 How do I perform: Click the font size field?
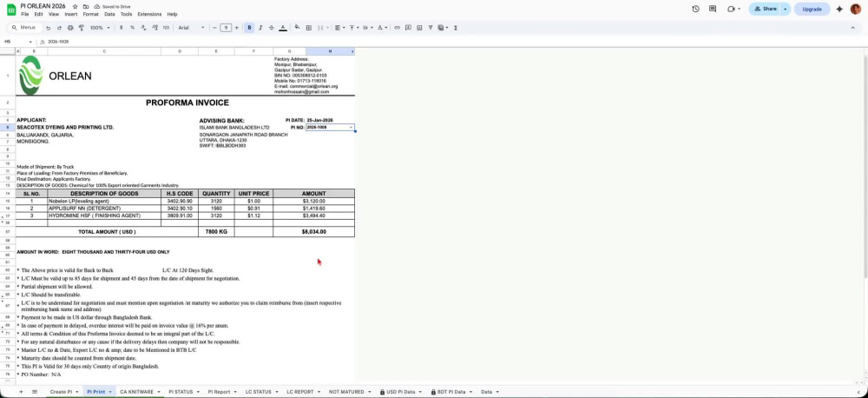[x=226, y=28]
